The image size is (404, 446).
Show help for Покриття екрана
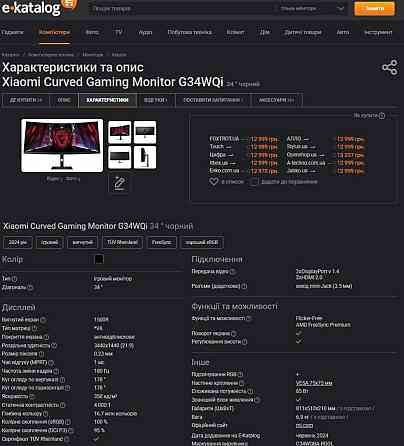pyautogui.click(x=46, y=337)
